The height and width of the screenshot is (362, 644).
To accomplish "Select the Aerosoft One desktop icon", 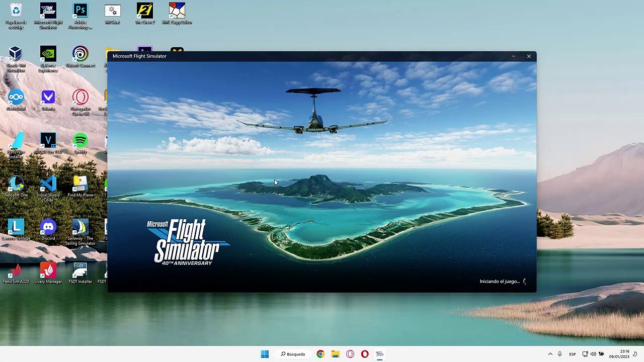I will click(x=16, y=187).
